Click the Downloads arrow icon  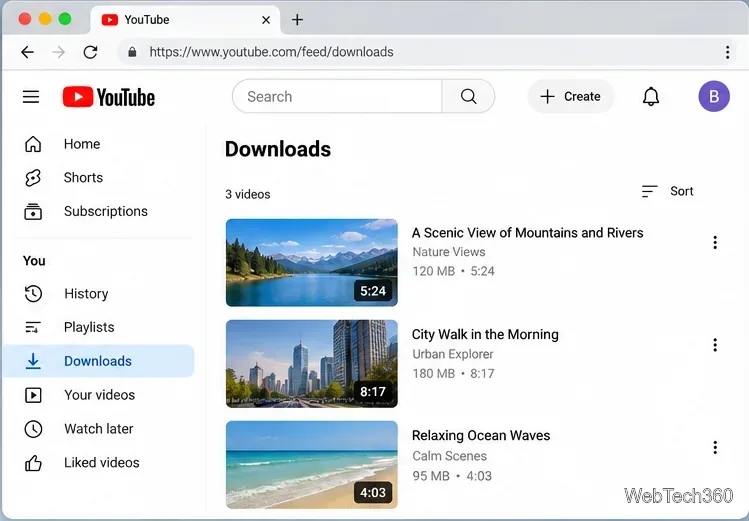click(33, 361)
